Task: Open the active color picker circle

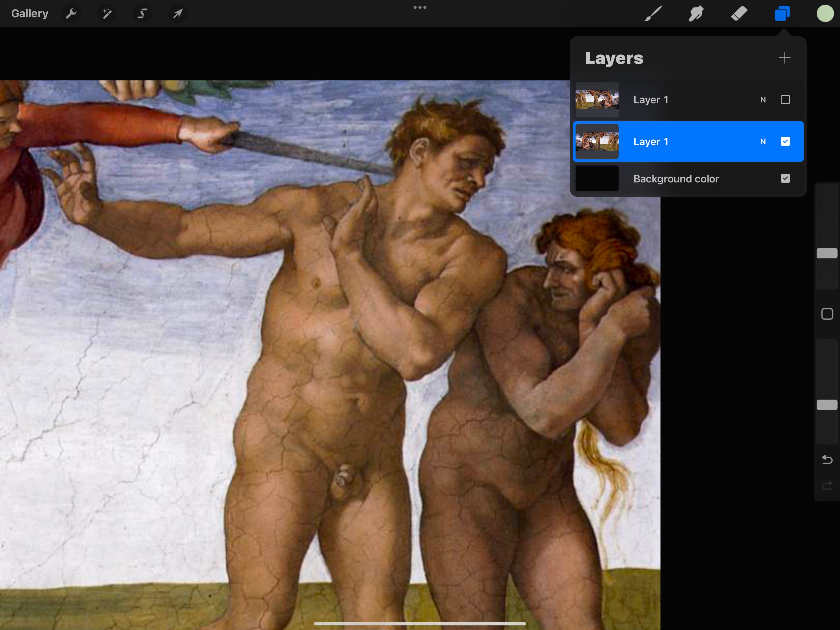Action: tap(825, 14)
